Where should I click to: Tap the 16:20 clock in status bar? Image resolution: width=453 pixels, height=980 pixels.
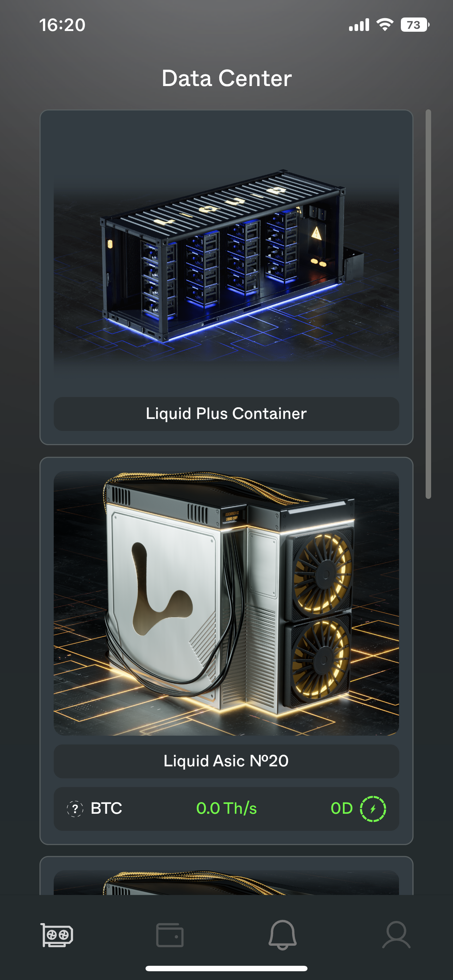tap(62, 25)
